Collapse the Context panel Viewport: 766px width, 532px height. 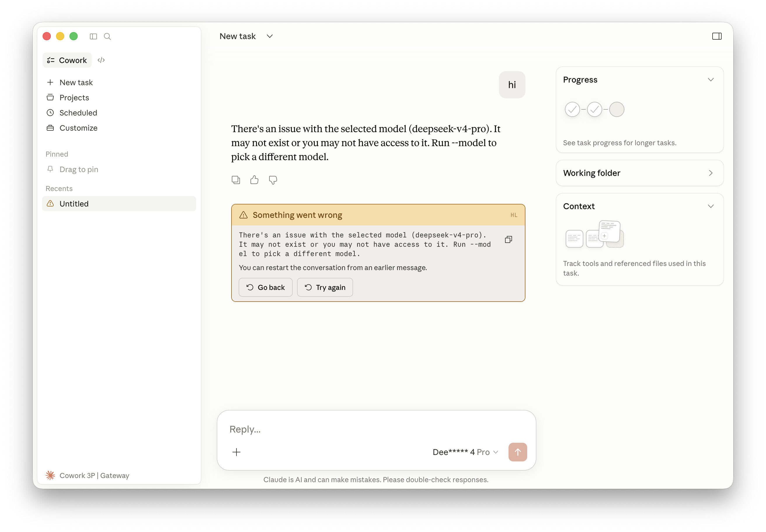tap(711, 206)
